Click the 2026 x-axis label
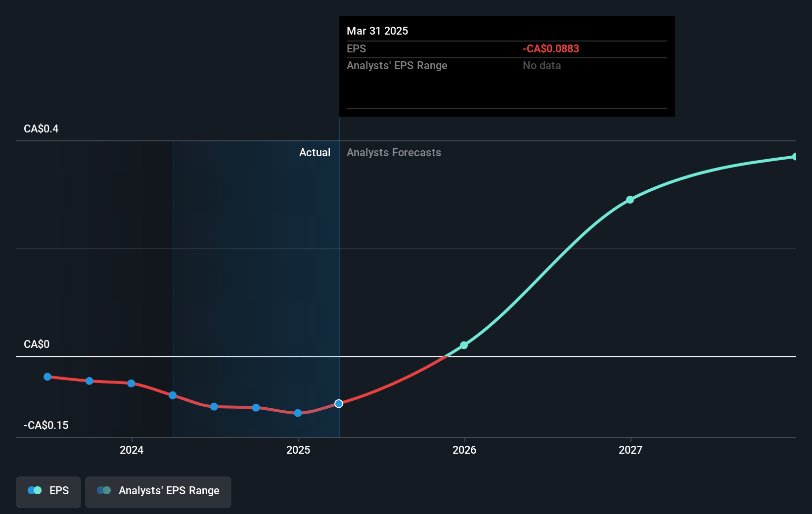Image resolution: width=812 pixels, height=514 pixels. (x=464, y=450)
